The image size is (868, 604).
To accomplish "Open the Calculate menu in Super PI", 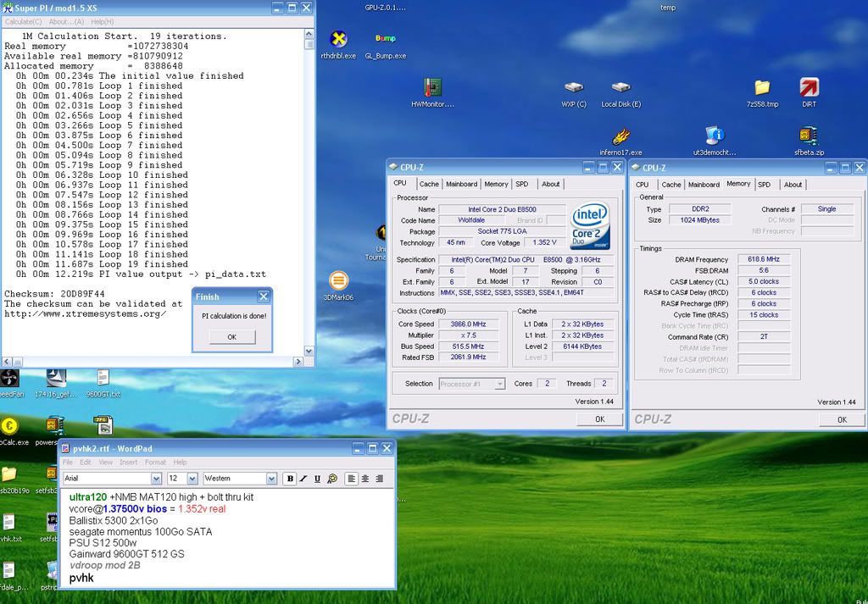I will pos(23,21).
